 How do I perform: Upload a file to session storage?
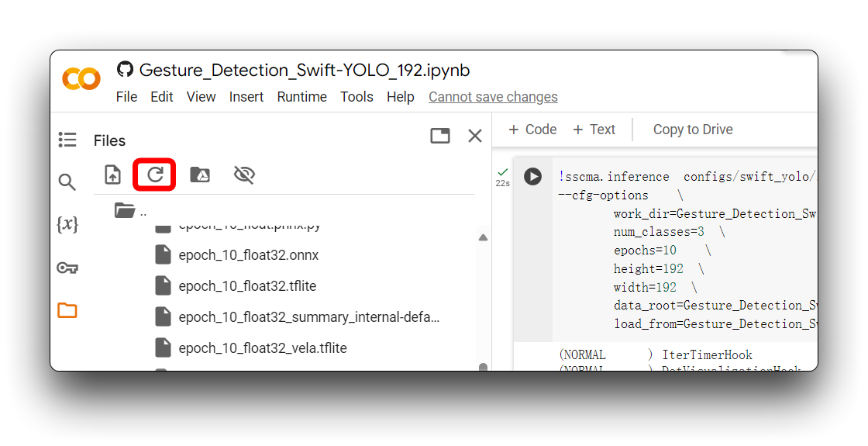coord(113,175)
